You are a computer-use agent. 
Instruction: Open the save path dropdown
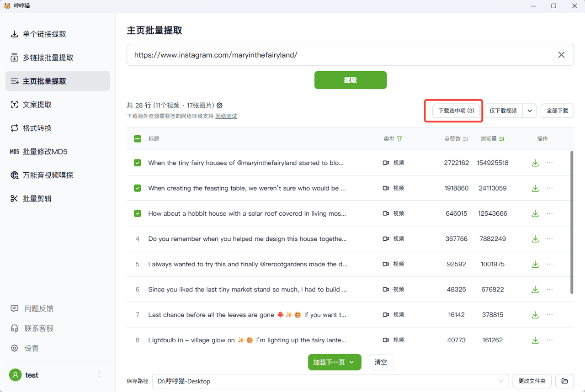(x=502, y=381)
